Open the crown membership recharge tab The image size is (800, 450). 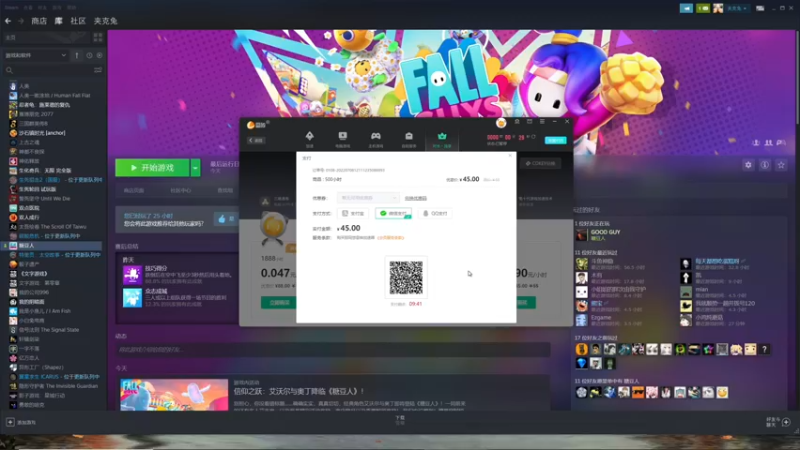[x=442, y=139]
